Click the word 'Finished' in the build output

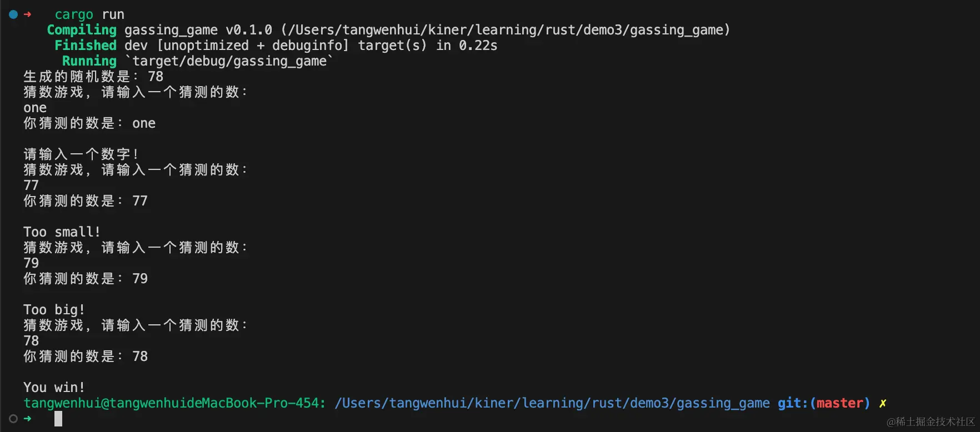[86, 46]
